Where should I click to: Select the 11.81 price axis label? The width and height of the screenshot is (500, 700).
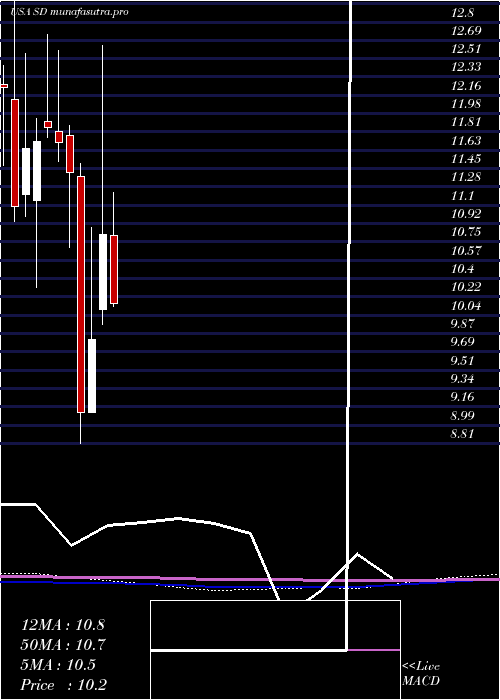tap(466, 122)
